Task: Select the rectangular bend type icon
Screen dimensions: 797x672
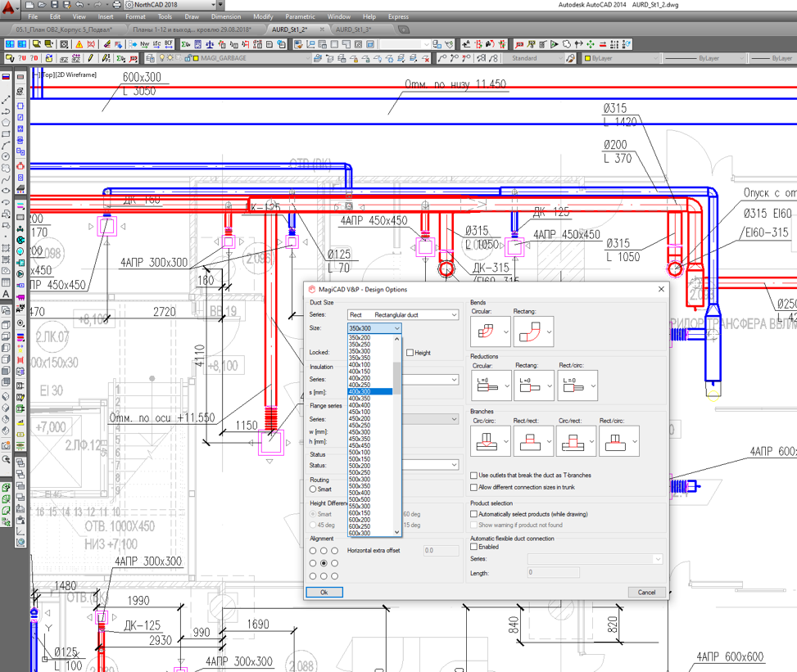Action: coord(528,331)
